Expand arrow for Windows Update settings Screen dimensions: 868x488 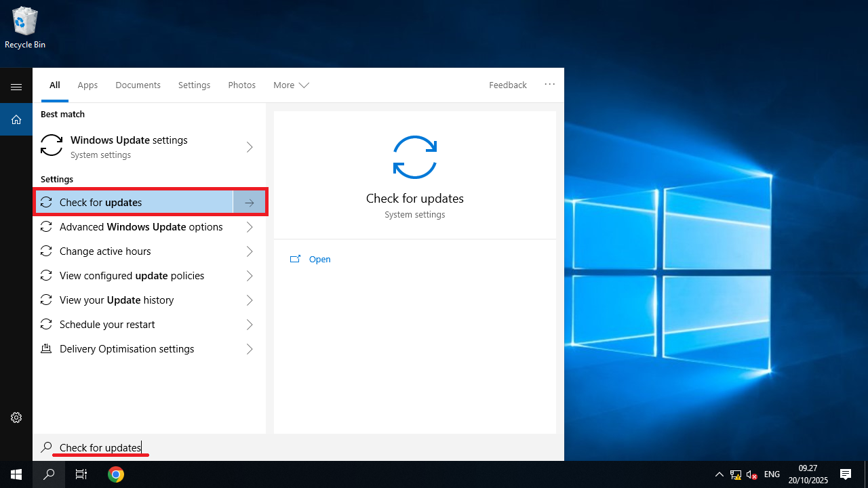[x=250, y=147]
